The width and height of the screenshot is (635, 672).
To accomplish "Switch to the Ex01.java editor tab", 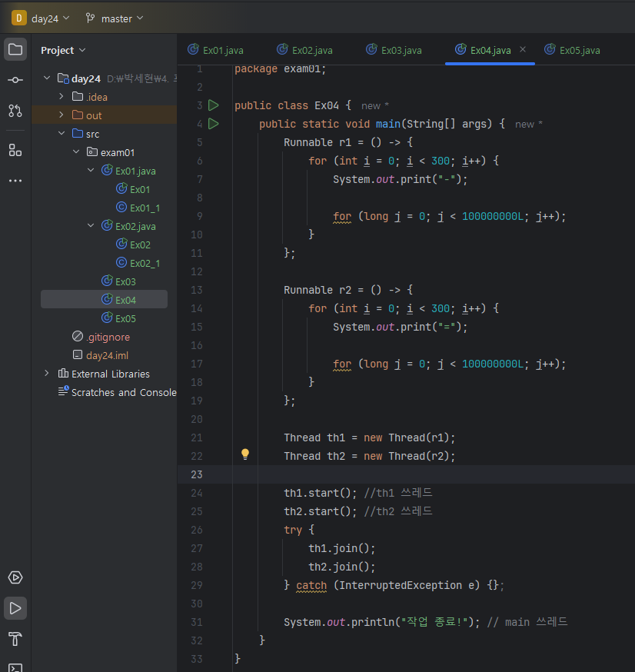I will coord(215,50).
